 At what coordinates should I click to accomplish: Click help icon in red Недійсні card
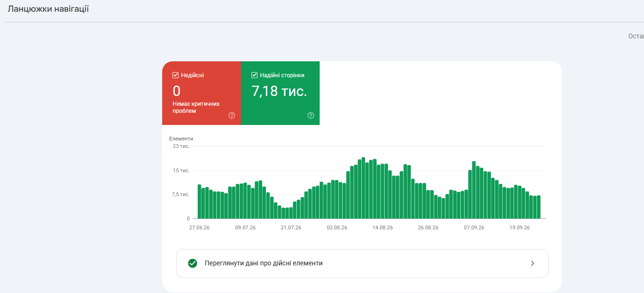tap(232, 116)
